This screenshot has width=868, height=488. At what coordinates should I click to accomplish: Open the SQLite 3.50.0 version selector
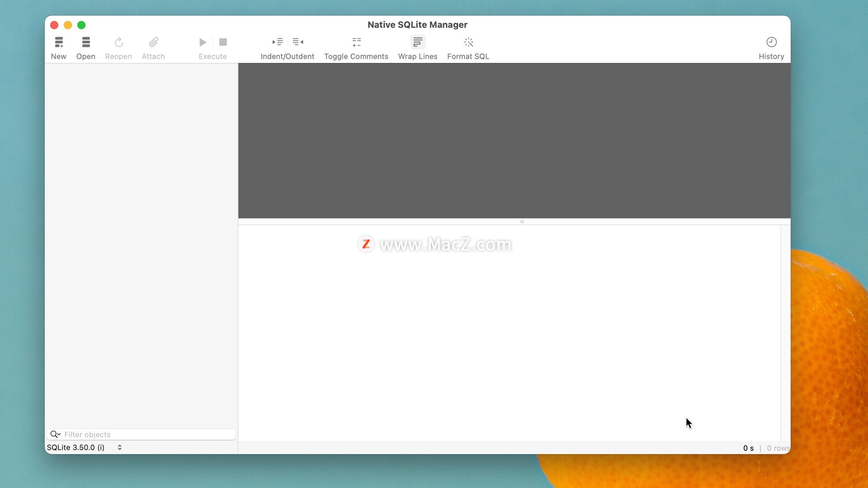tap(85, 447)
